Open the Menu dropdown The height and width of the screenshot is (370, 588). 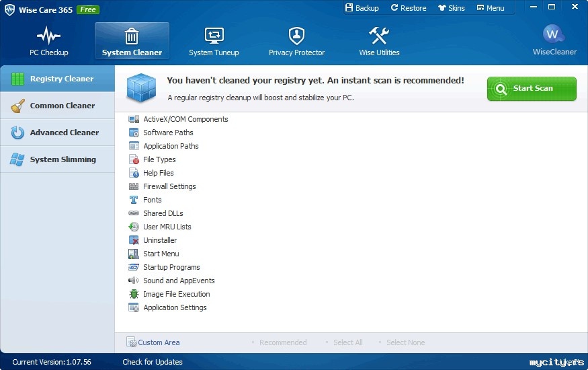(x=491, y=8)
